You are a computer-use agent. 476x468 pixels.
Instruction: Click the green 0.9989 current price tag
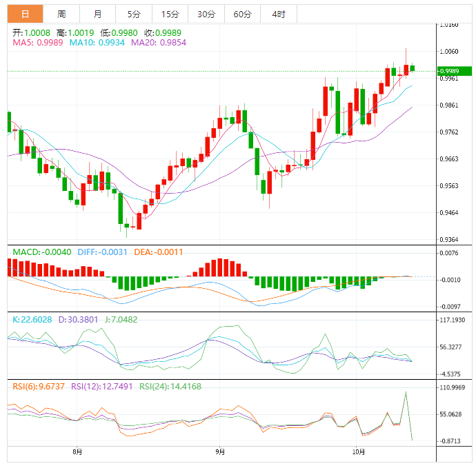click(454, 71)
